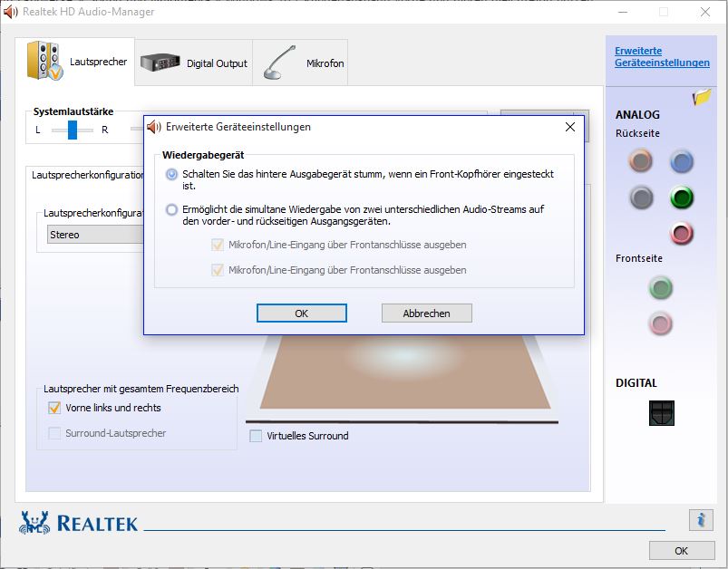Click OK button of Realtek main window

[x=682, y=551]
